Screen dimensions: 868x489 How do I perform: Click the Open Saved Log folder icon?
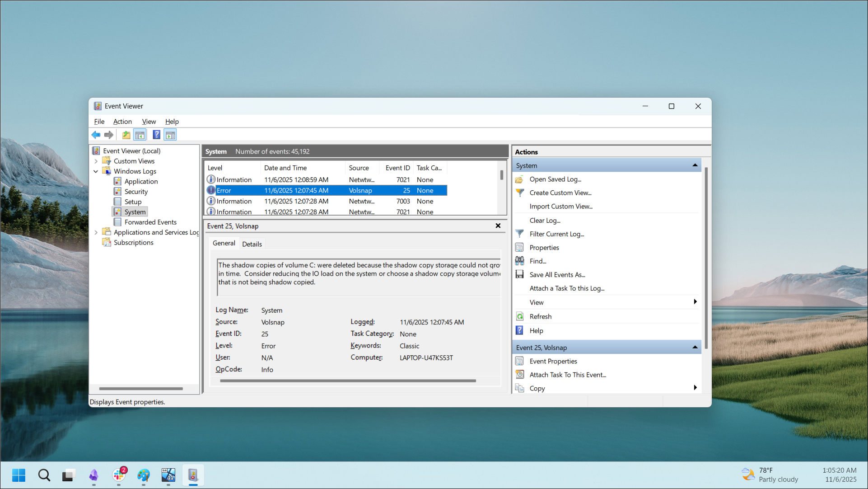click(x=520, y=179)
